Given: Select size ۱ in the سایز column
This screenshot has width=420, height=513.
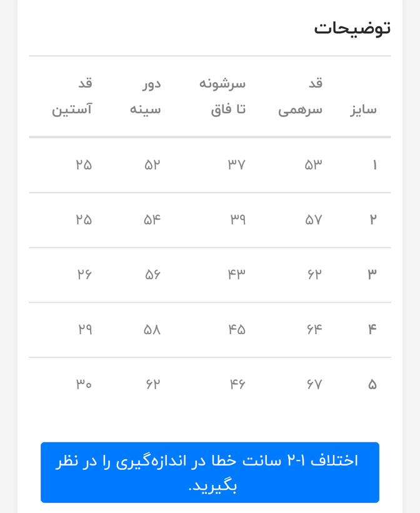Looking at the screenshot, I should [x=374, y=165].
